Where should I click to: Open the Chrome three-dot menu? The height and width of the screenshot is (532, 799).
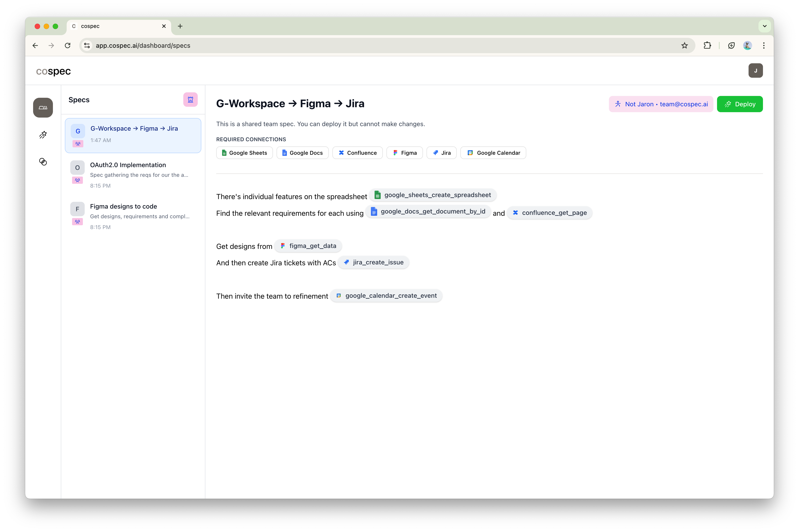[763, 45]
